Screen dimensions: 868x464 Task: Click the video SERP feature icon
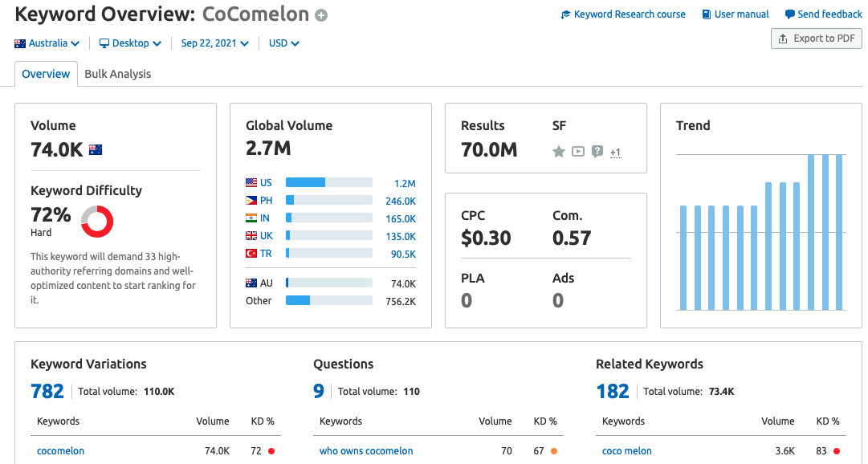coord(578,151)
